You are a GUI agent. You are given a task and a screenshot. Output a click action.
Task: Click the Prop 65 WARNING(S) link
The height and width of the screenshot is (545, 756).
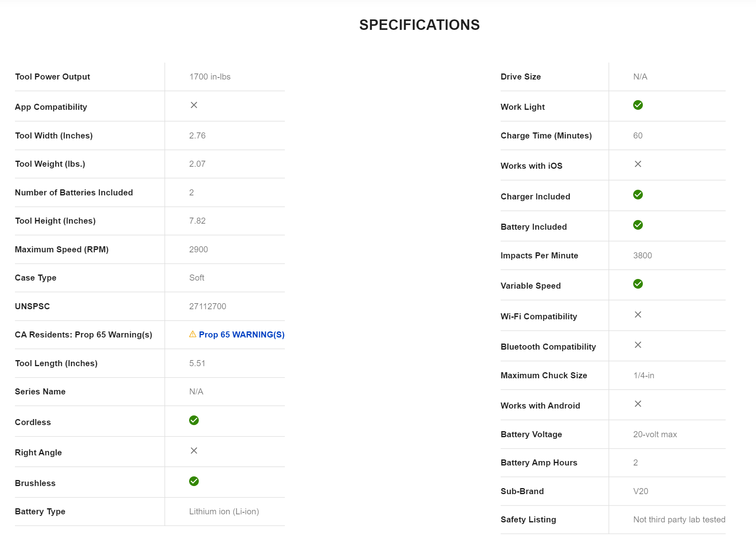[x=241, y=335]
